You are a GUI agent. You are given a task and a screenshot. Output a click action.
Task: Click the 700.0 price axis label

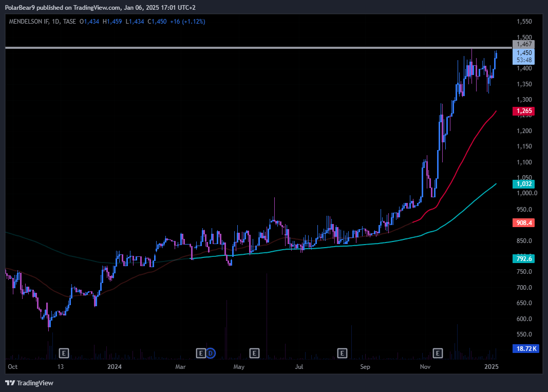(x=524, y=287)
